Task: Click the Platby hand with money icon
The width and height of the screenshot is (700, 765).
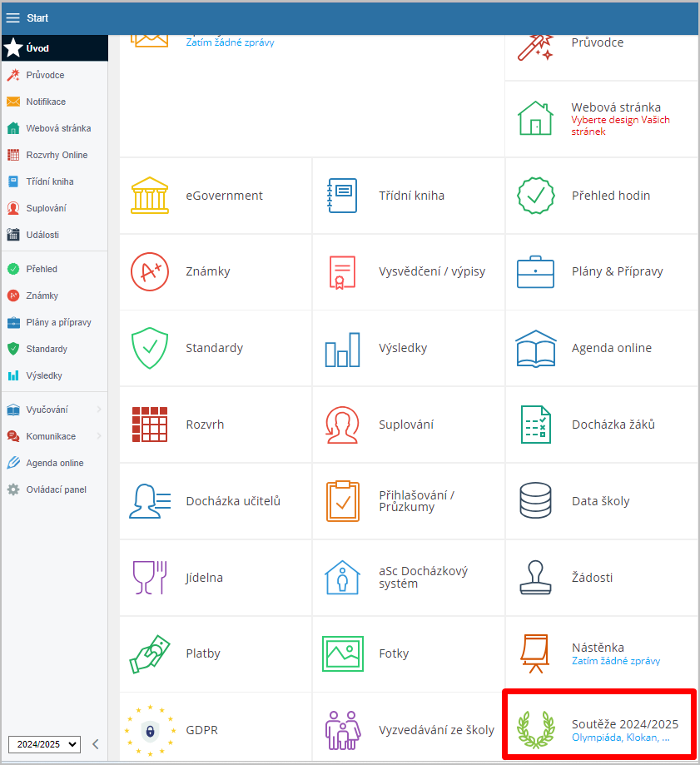Action: (150, 653)
